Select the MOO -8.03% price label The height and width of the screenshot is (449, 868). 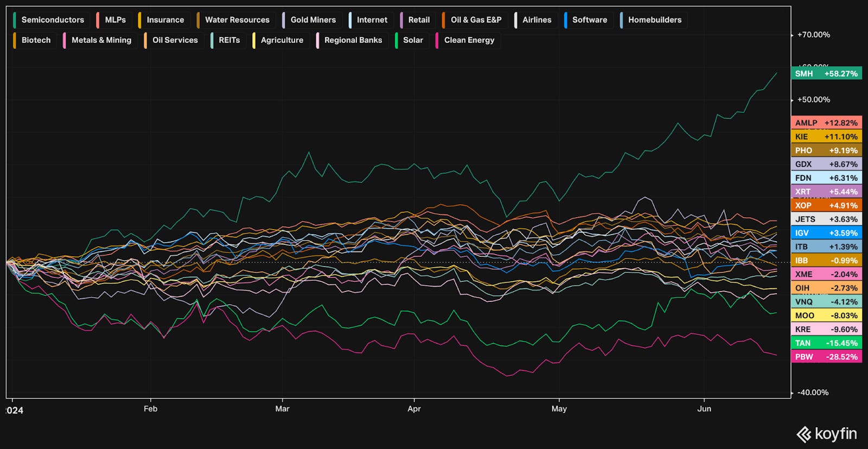[826, 315]
